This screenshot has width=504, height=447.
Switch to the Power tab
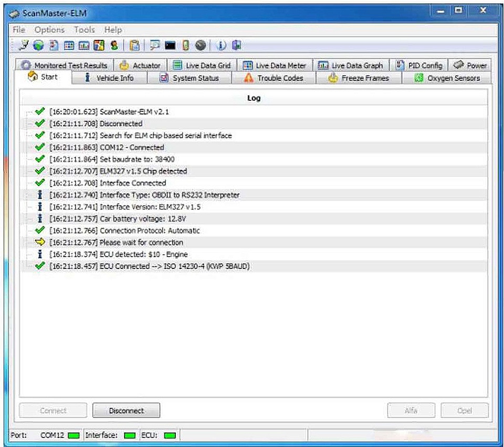[x=470, y=65]
